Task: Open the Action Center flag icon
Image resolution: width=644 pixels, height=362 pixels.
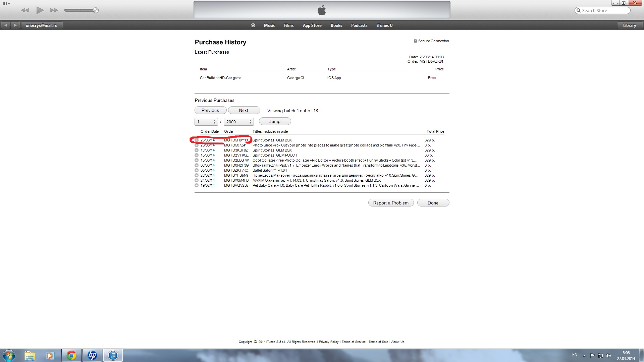Action: pyautogui.click(x=592, y=356)
